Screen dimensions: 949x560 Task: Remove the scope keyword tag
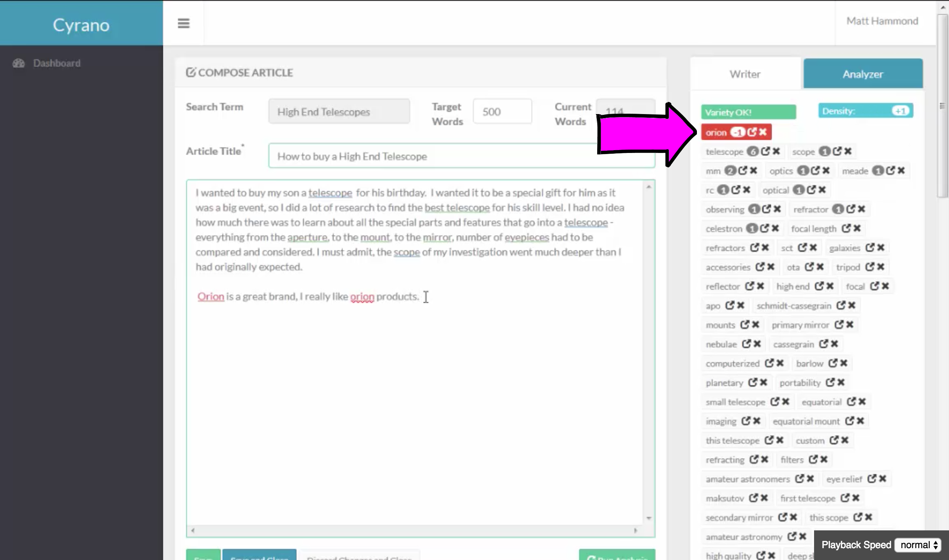click(x=848, y=151)
